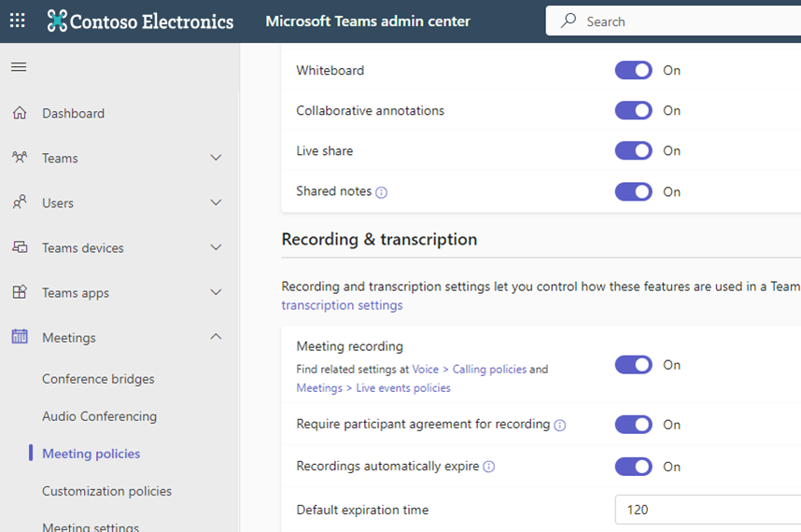Turn off the Whiteboard toggle
This screenshot has width=801, height=532.
click(x=634, y=70)
